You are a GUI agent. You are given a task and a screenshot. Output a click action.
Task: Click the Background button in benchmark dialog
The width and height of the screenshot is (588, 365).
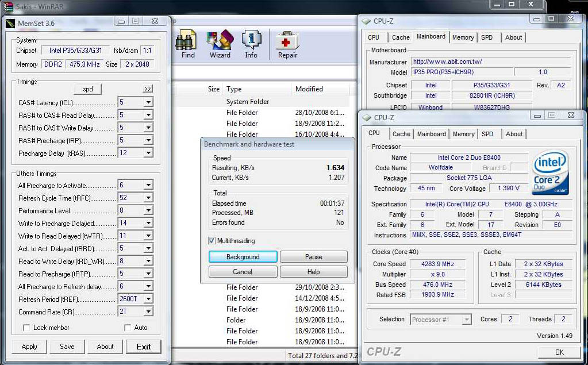coord(243,257)
